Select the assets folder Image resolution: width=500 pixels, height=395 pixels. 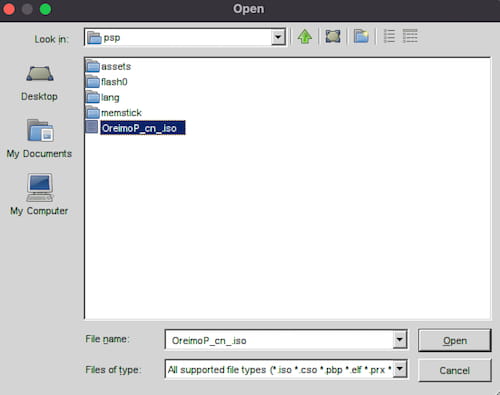tap(108, 66)
